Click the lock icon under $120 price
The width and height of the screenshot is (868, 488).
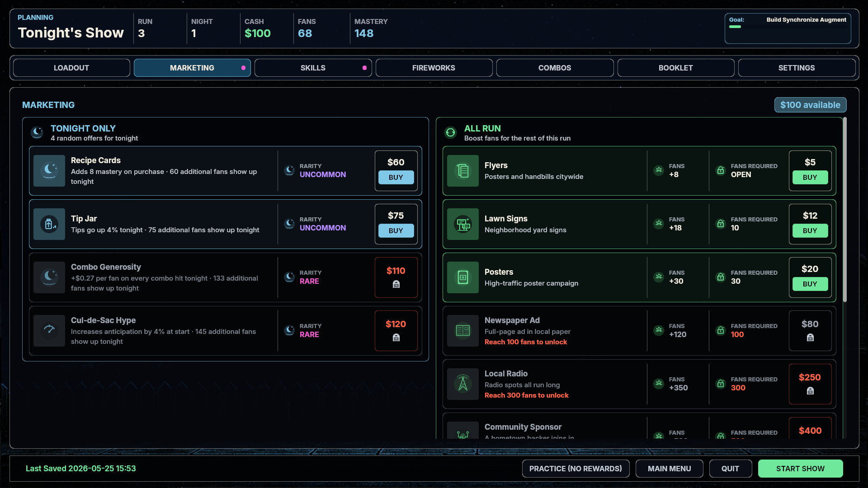pyautogui.click(x=396, y=338)
